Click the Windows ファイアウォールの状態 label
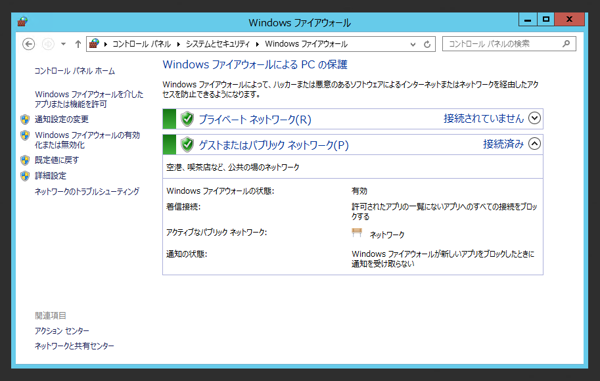 point(220,191)
